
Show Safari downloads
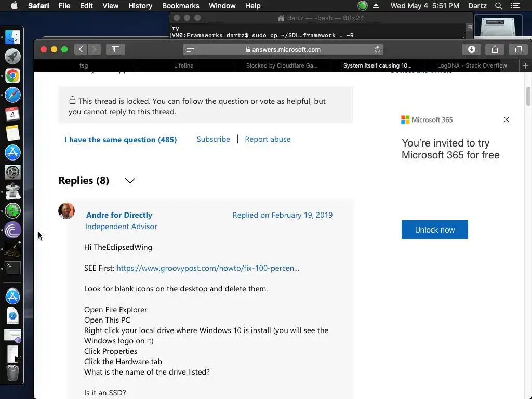[472, 49]
